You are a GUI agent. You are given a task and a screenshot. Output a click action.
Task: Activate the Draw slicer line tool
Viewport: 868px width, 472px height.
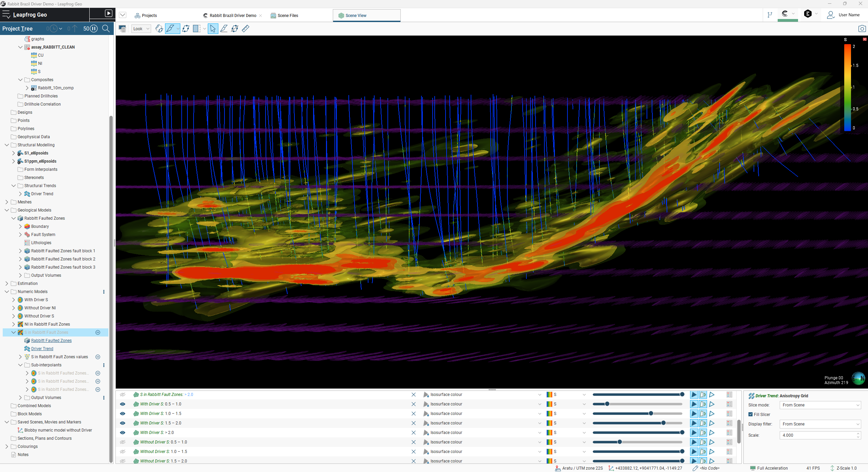(224, 29)
